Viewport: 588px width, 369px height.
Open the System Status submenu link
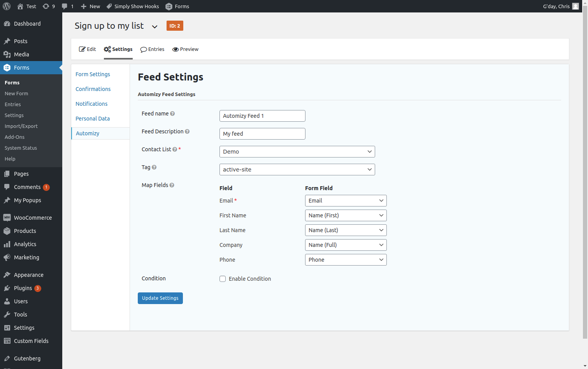coord(21,148)
